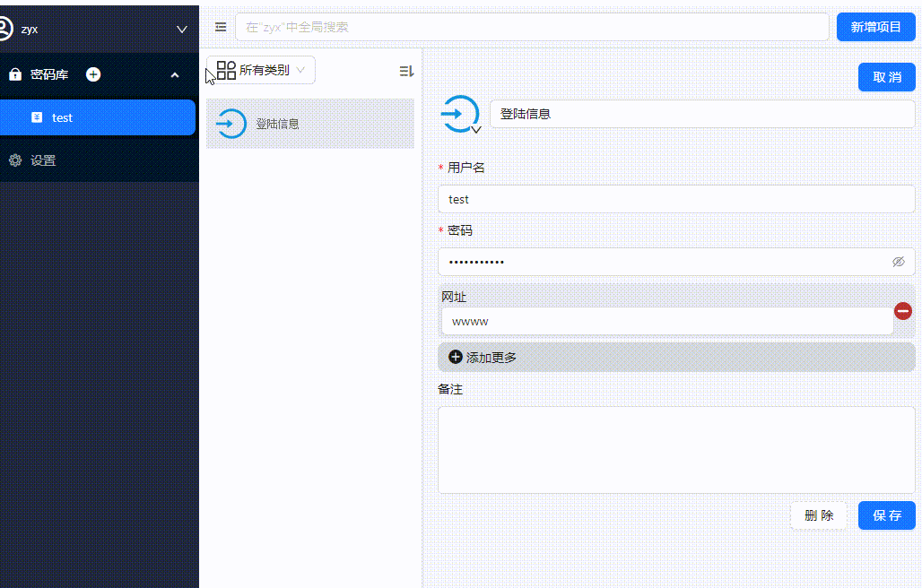This screenshot has width=922, height=588.
Task: Collapse the 密码库 section chevron
Action: [x=175, y=74]
